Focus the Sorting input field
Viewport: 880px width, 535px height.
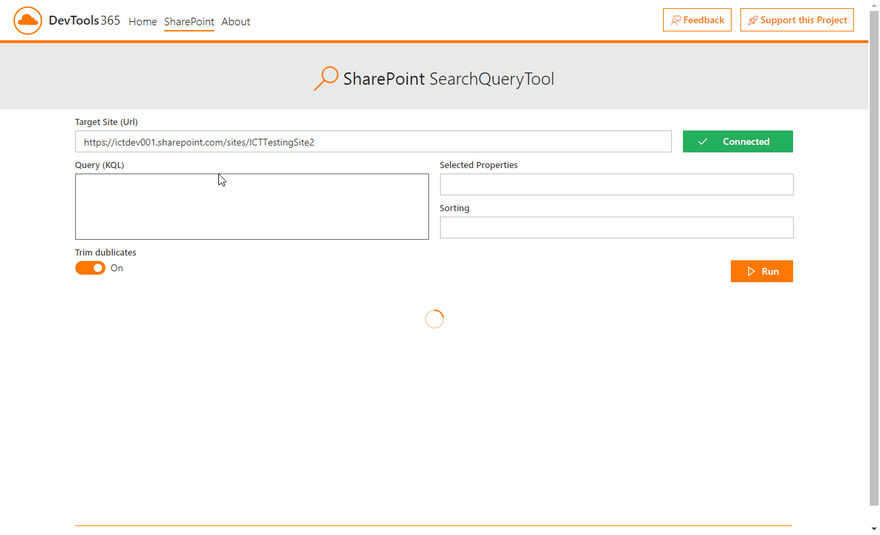pos(616,227)
